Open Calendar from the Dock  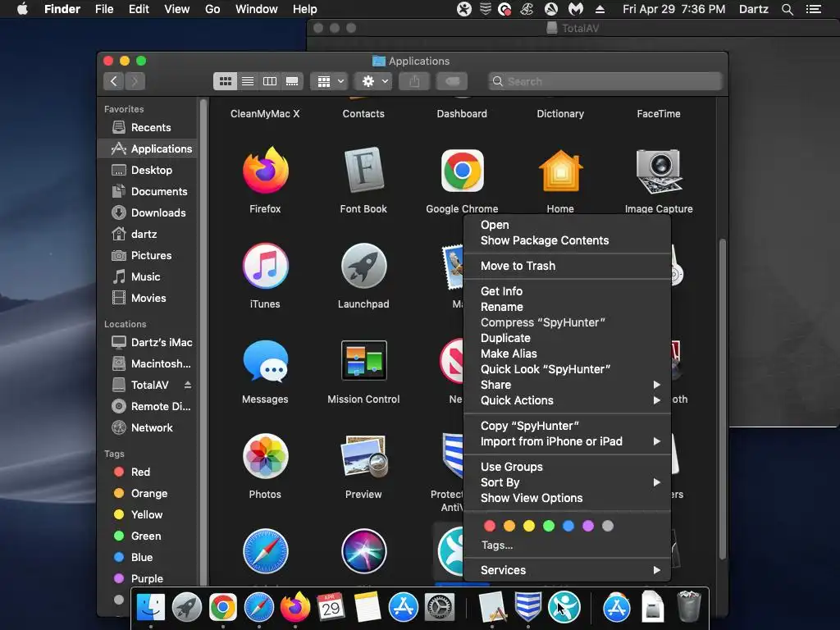(331, 608)
